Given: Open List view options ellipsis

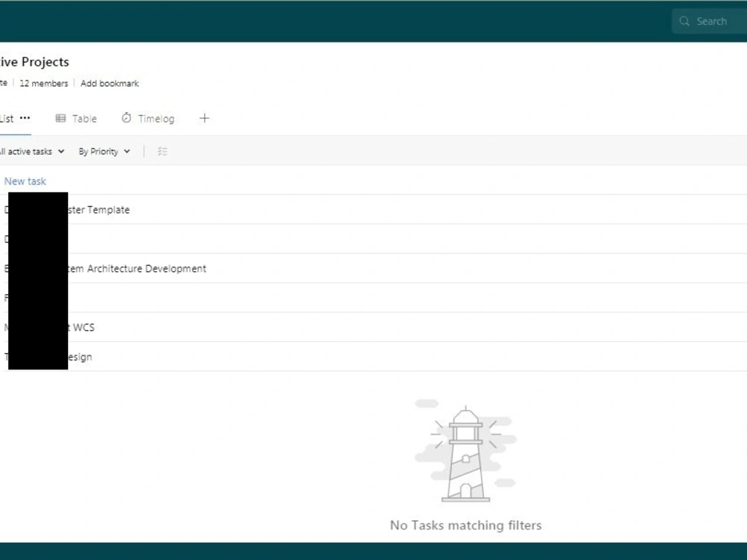Looking at the screenshot, I should tap(25, 118).
